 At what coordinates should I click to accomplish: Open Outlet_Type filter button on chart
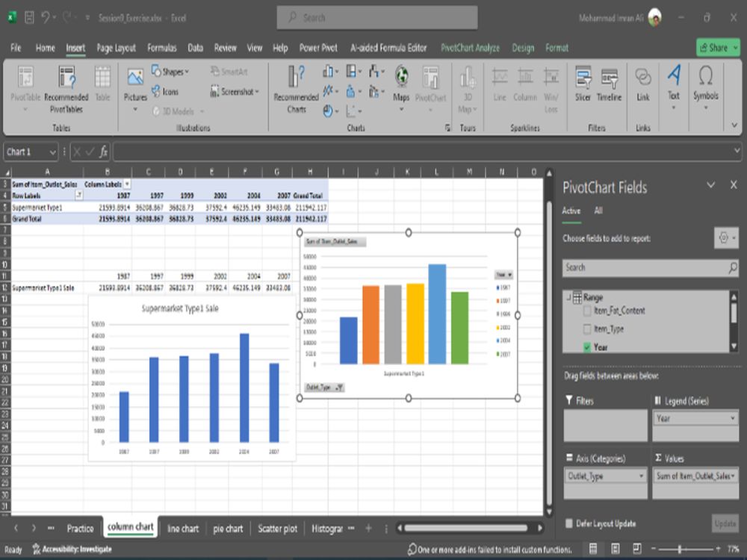point(324,388)
